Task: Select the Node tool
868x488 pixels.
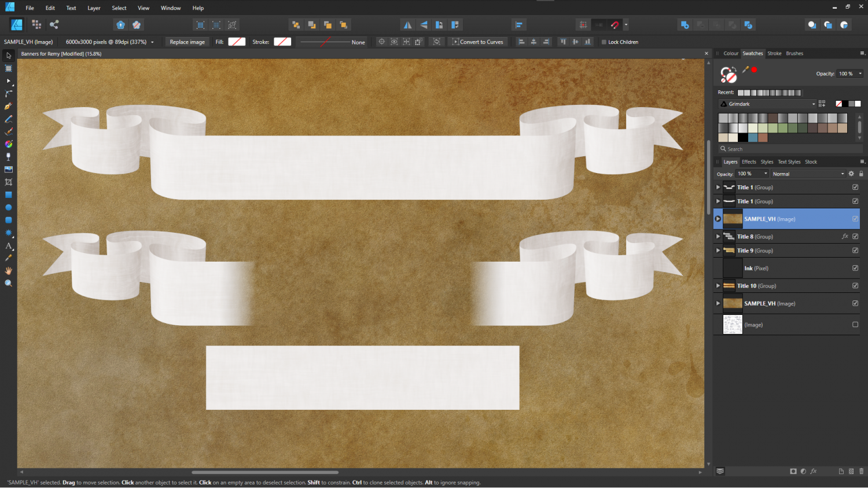Action: point(8,81)
